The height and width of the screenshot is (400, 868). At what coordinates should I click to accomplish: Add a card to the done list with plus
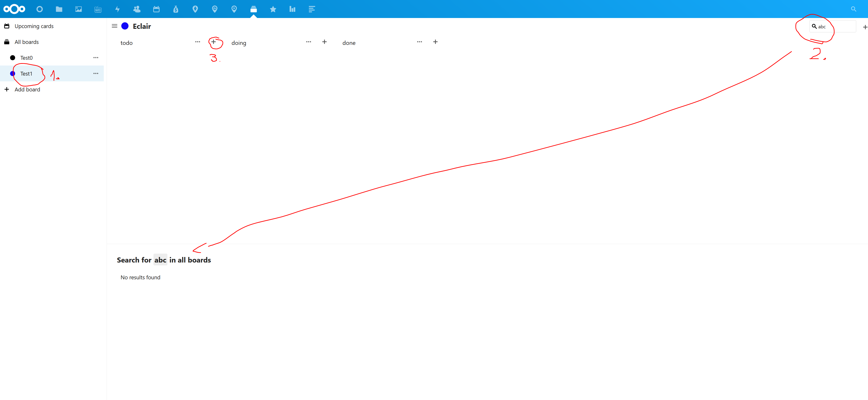(435, 42)
